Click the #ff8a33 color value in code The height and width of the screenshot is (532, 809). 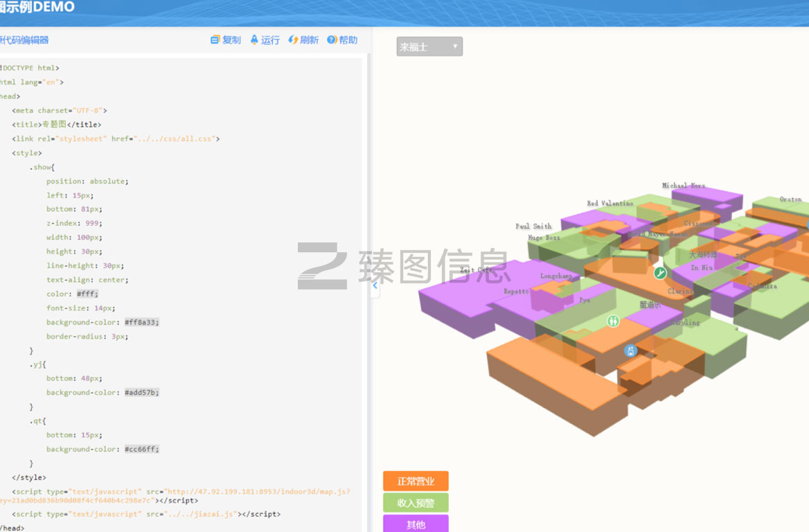[142, 322]
